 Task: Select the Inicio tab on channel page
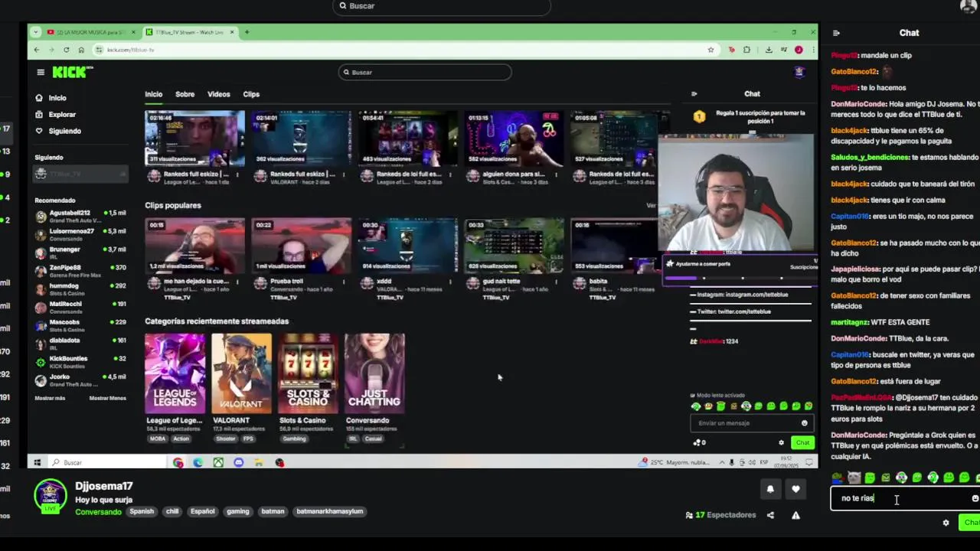click(x=153, y=94)
